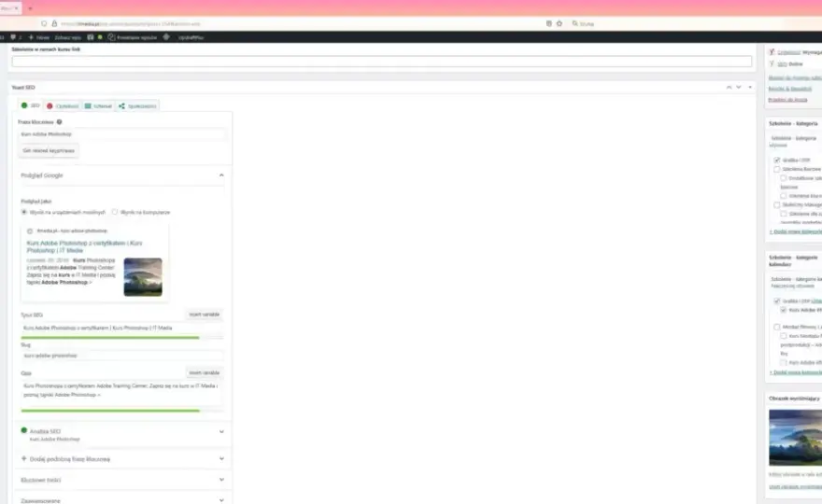Click the plus icon of Dodaj podobną frazę kluczową
Image resolution: width=822 pixels, height=504 pixels.
23,458
